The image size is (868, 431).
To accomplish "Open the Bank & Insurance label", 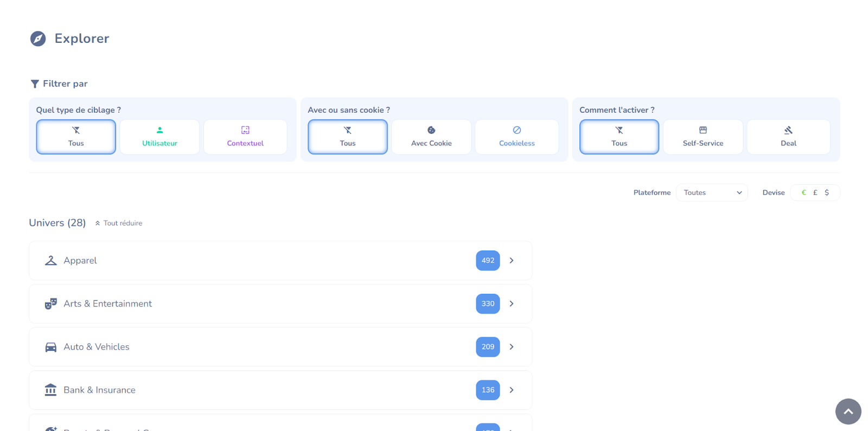I will pos(99,390).
